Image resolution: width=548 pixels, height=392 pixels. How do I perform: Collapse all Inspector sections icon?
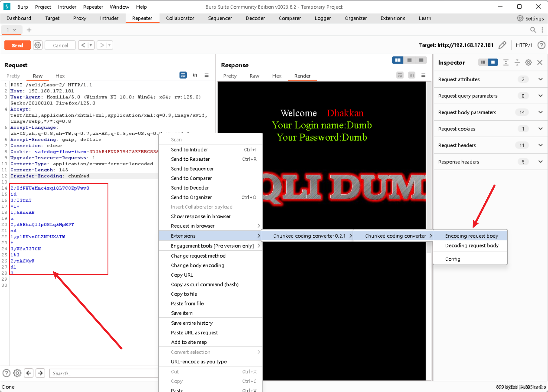click(517, 62)
